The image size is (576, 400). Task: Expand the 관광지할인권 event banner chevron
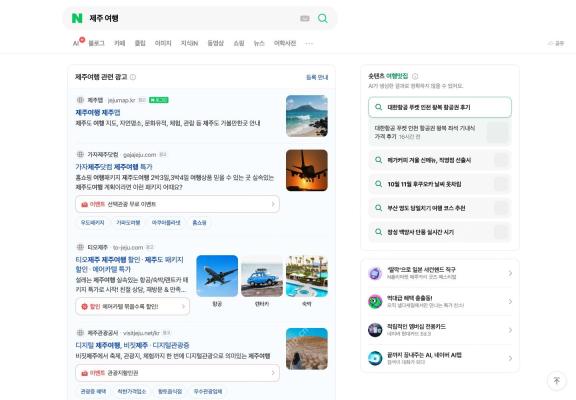tap(273, 373)
